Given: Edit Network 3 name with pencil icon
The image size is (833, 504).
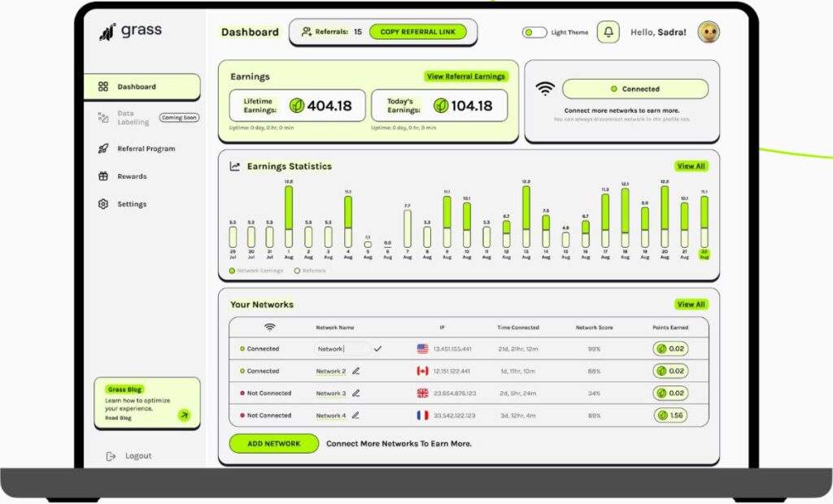Looking at the screenshot, I should coord(356,393).
